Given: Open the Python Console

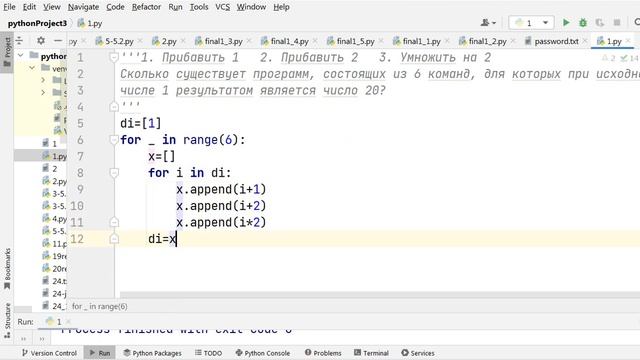Looking at the screenshot, I should [x=262, y=353].
